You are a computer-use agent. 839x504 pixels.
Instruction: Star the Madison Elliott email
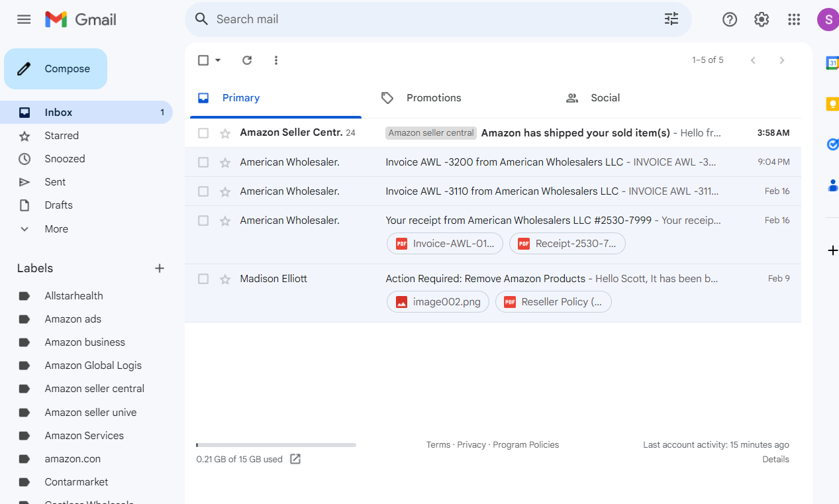point(225,279)
